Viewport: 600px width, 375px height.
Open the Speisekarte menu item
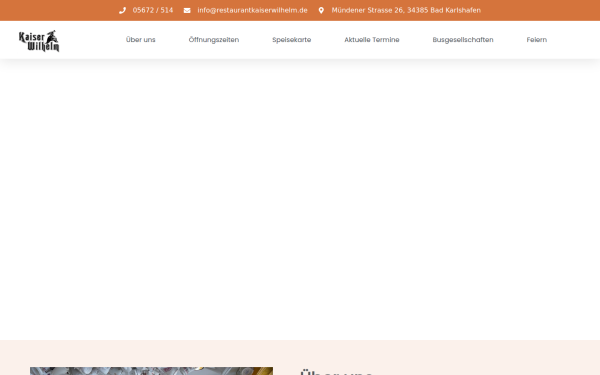[292, 40]
